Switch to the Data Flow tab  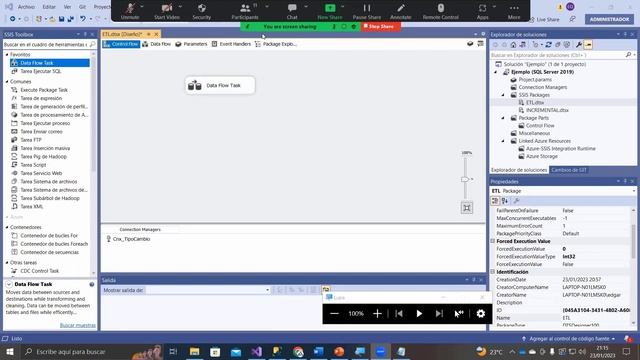point(157,44)
